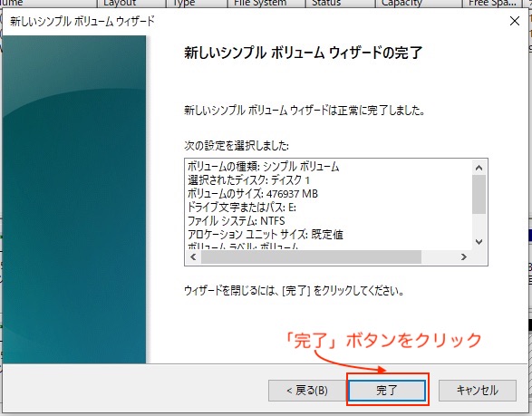Click the キャンセル button
This screenshot has height=416, width=532.
click(478, 391)
